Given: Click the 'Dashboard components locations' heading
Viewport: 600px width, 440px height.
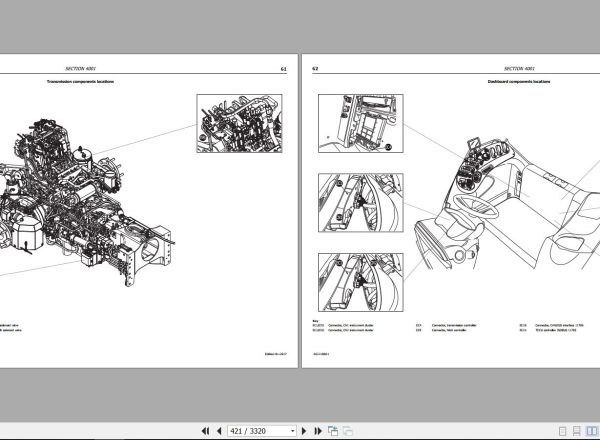Looking at the screenshot, I should pyautogui.click(x=519, y=81).
